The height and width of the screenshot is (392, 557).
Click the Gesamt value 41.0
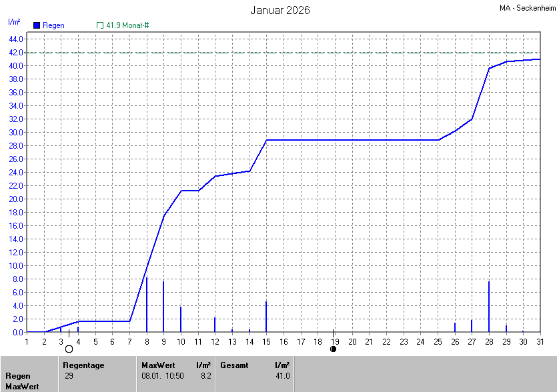click(x=283, y=376)
